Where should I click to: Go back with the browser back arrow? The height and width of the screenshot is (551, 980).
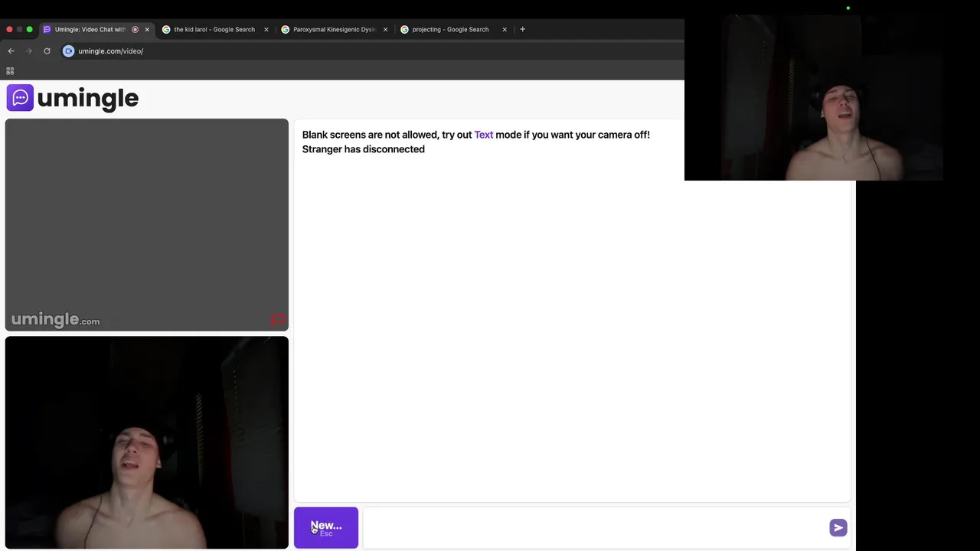[x=11, y=51]
